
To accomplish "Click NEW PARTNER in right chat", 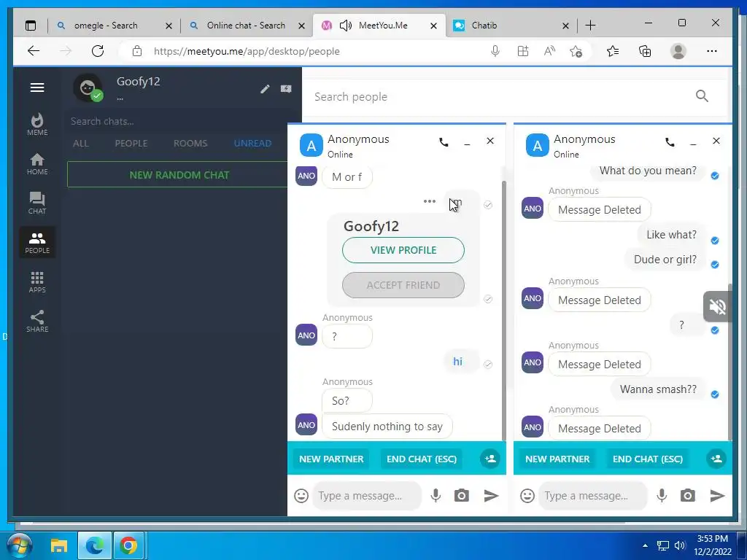I will [557, 459].
